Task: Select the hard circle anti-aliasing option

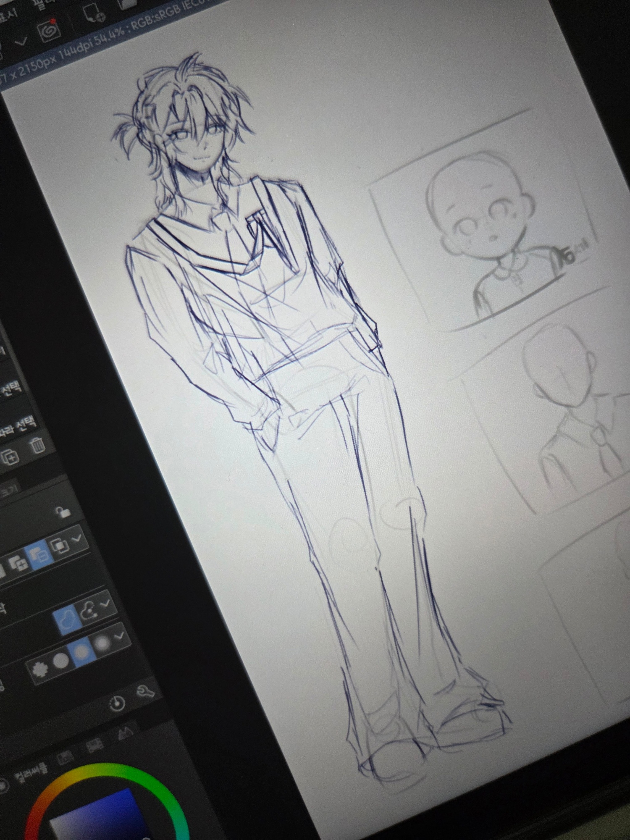Action: tap(62, 661)
